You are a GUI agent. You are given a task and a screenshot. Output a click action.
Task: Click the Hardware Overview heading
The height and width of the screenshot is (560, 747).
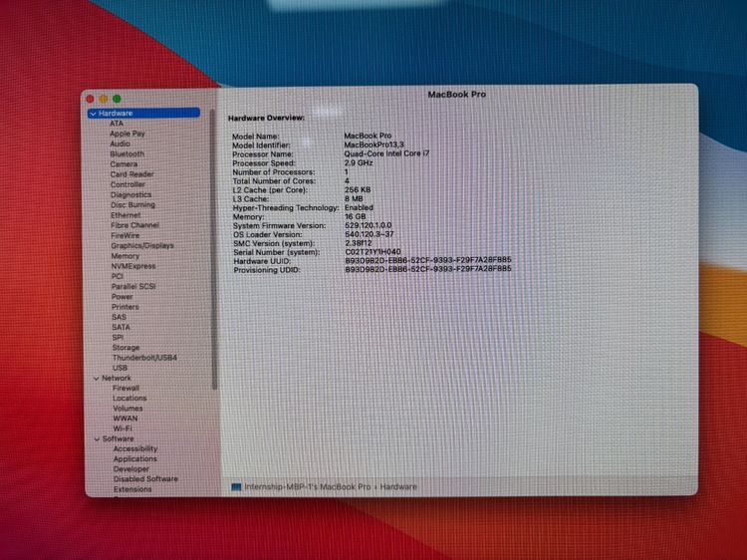[266, 119]
